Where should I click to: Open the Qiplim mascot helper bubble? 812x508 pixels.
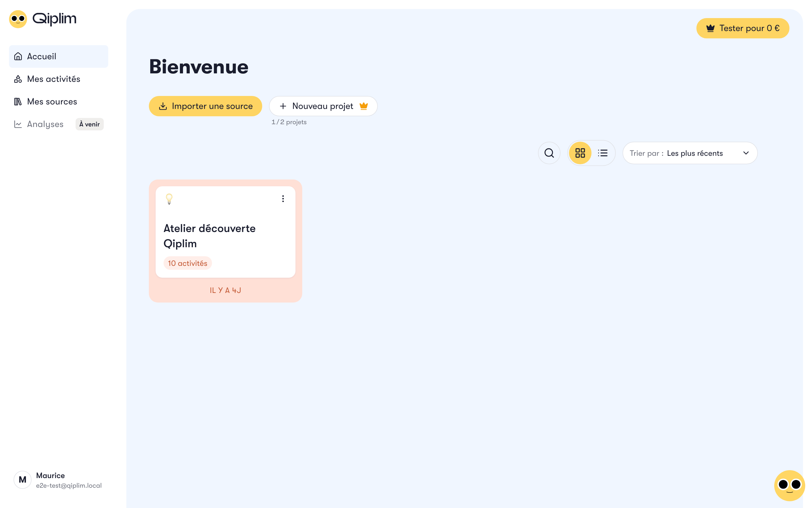(x=789, y=485)
